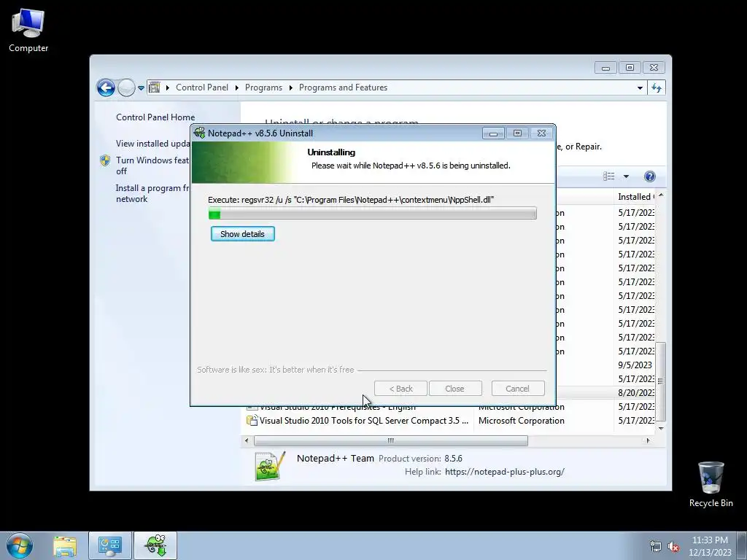Click the Notepad++ icon in the details pane
The height and width of the screenshot is (560, 747).
(270, 466)
